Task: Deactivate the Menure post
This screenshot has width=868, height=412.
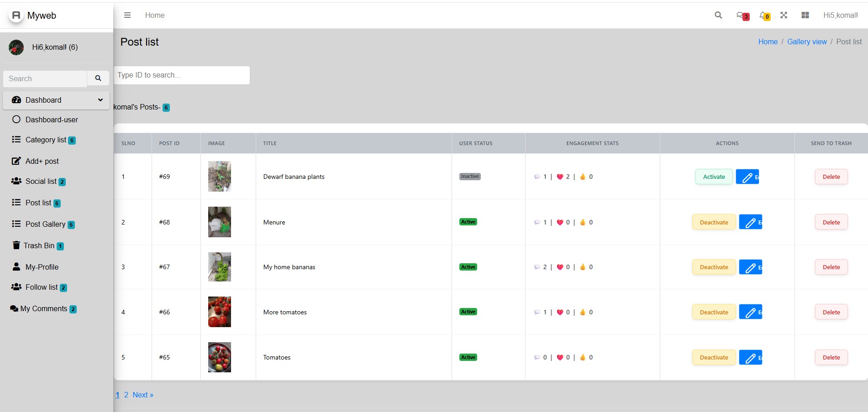Action: pyautogui.click(x=714, y=222)
